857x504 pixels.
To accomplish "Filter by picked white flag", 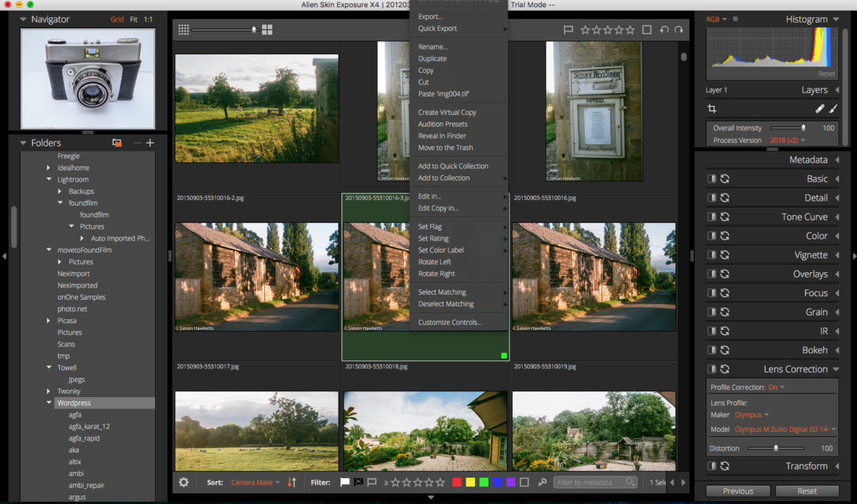I will (x=345, y=483).
